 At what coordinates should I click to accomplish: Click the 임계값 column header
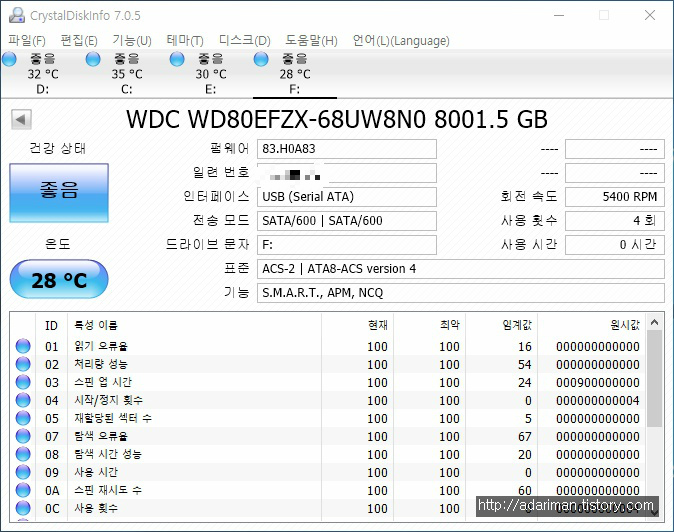click(x=502, y=325)
